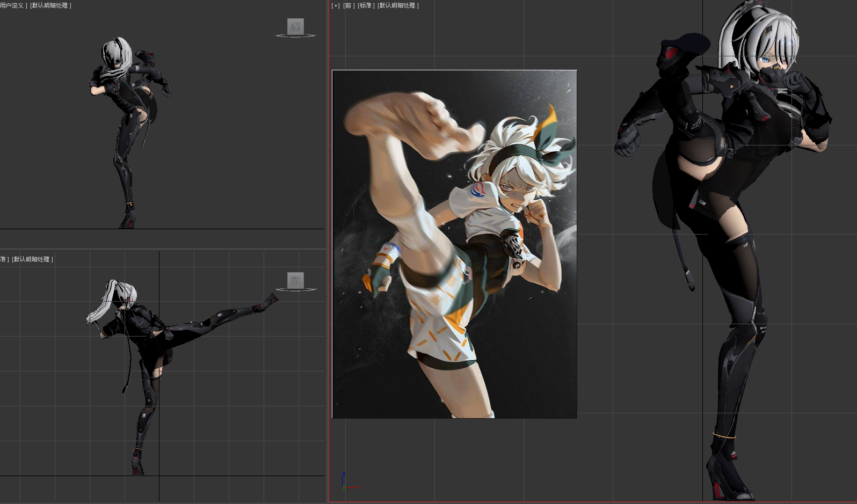Open [用户定义] label in top-left viewport
The image size is (857, 504).
click(13, 5)
